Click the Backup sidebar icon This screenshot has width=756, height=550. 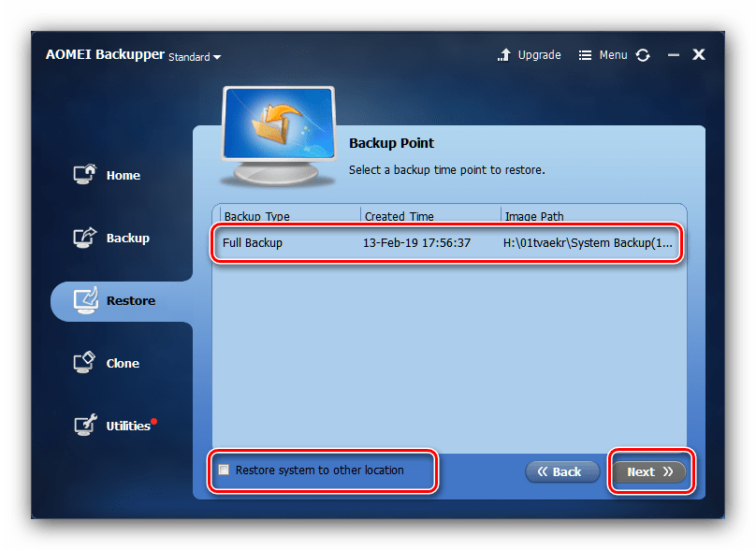click(85, 238)
